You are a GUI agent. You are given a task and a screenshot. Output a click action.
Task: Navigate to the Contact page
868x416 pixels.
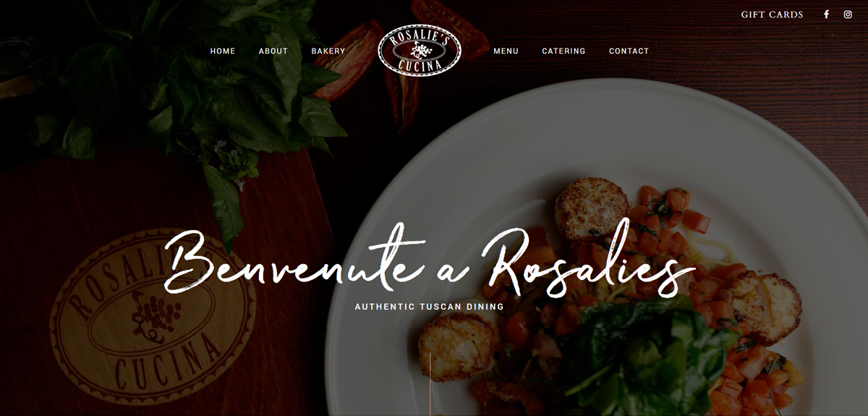(629, 51)
